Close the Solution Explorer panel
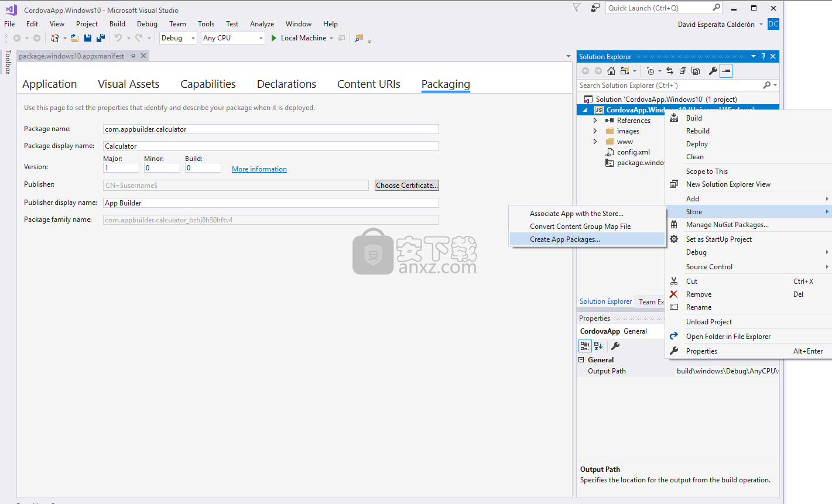The width and height of the screenshot is (832, 504). (773, 56)
